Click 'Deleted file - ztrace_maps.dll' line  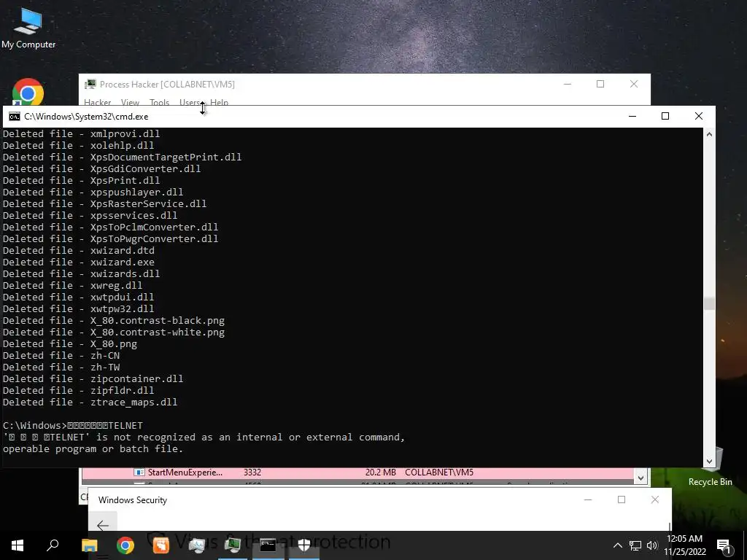pos(90,402)
